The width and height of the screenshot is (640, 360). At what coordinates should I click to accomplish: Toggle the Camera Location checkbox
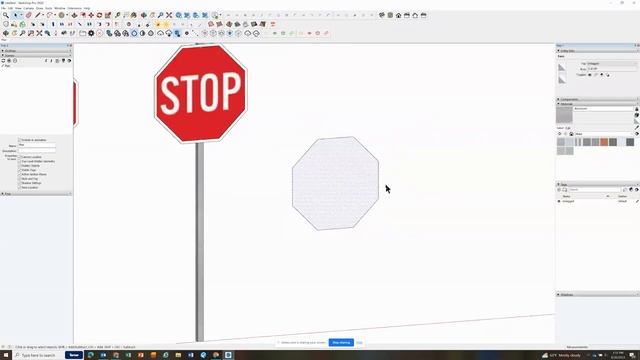(19, 157)
